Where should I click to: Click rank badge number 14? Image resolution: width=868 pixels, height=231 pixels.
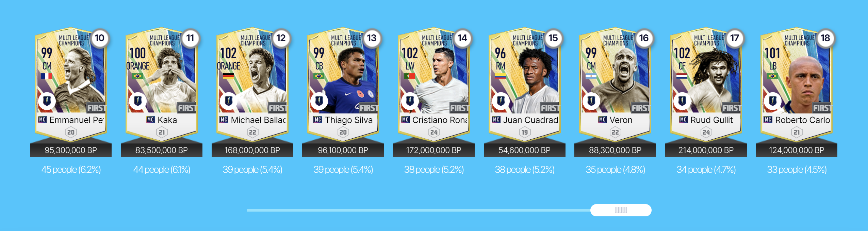coord(462,38)
